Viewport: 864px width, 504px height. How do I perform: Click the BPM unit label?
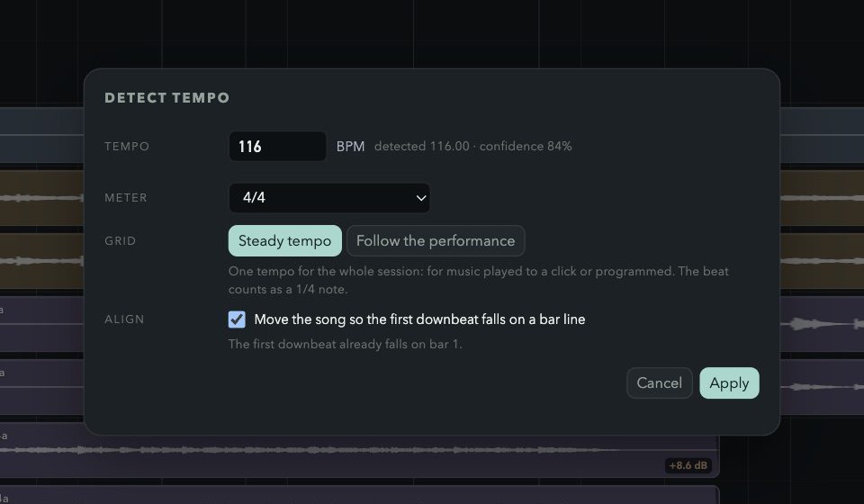[x=350, y=146]
